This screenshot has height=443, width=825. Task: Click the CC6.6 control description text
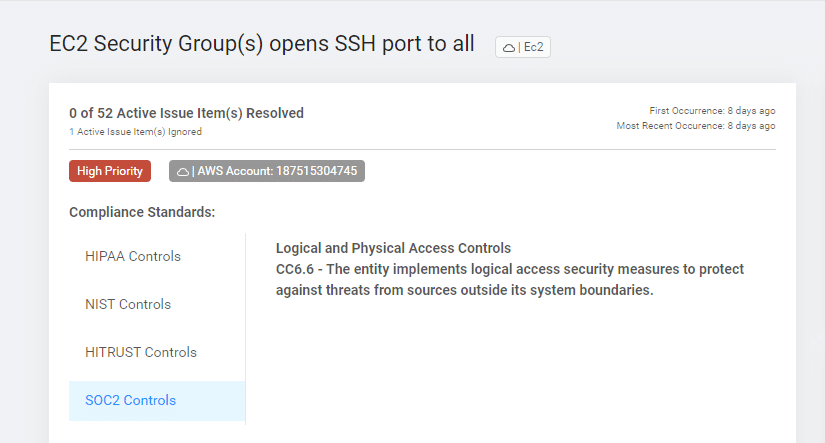pyautogui.click(x=510, y=269)
